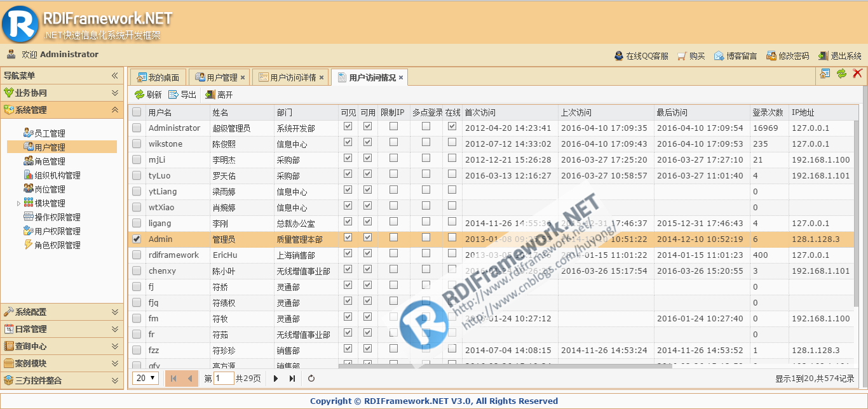Click the purchase (购买) cart link
The width and height of the screenshot is (868, 409).
pos(691,56)
